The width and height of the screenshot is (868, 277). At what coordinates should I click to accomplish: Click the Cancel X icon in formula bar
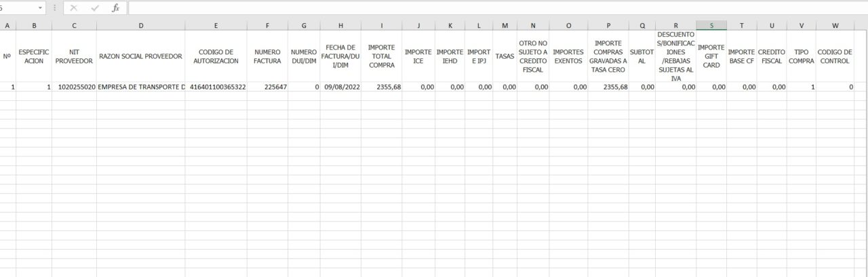(74, 8)
